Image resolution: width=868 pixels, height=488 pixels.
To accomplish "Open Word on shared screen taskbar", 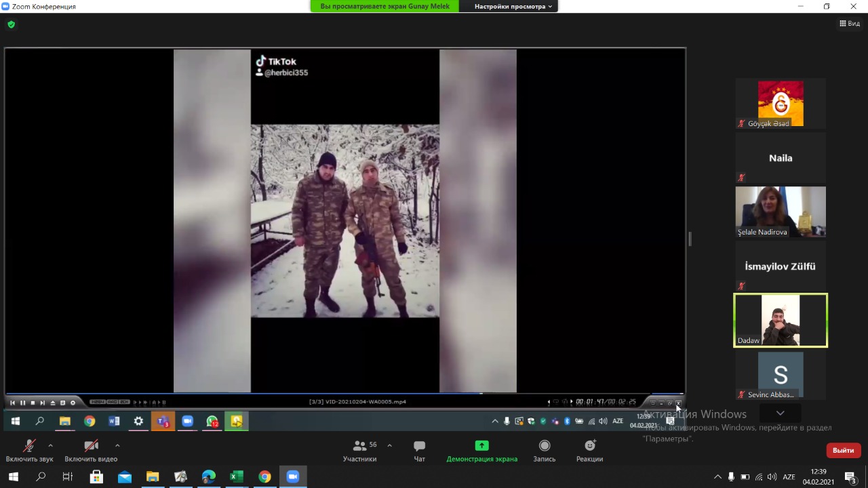I will (114, 421).
